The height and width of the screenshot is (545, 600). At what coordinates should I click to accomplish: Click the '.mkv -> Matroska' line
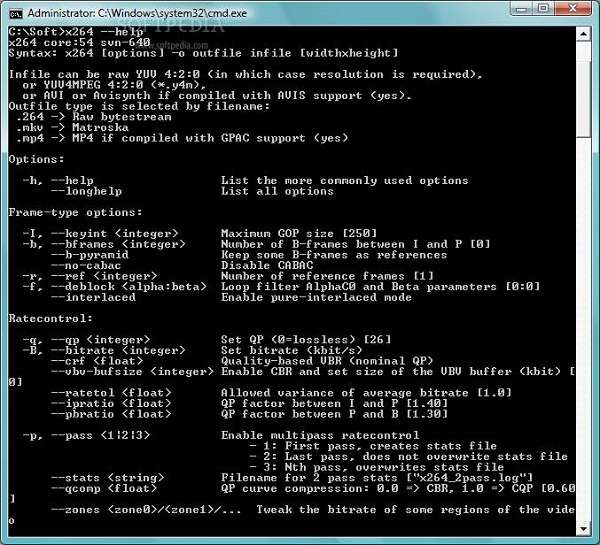[72, 127]
